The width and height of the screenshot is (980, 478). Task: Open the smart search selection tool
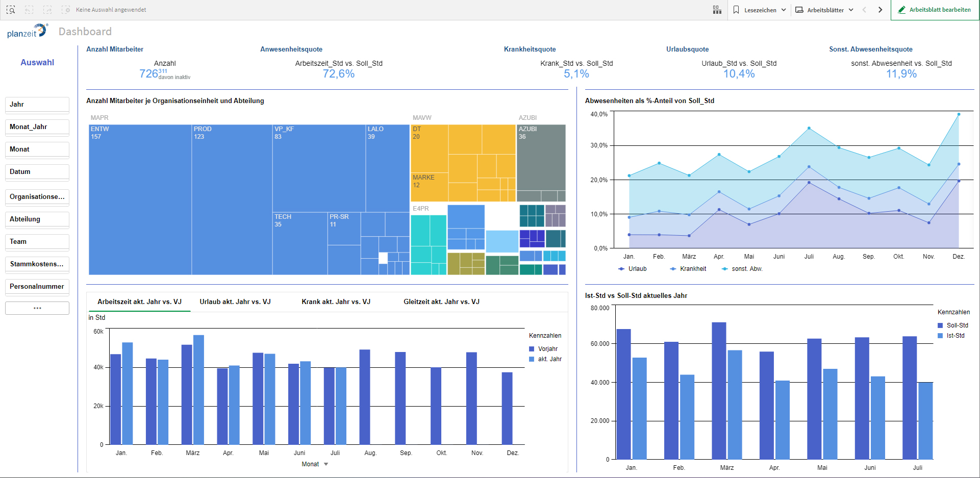[x=11, y=10]
